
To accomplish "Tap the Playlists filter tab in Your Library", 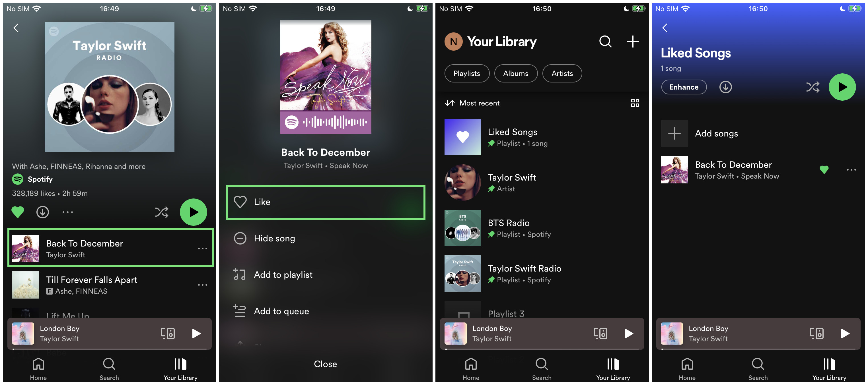I will (467, 73).
